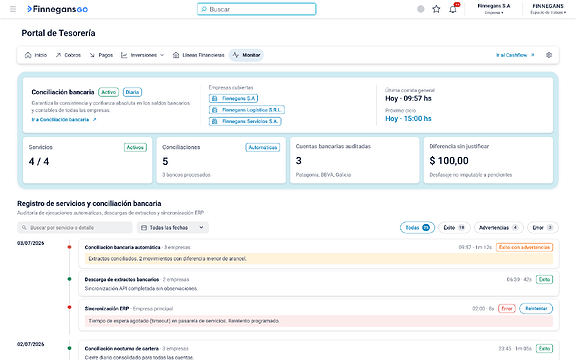
Task: Click red timeline dot for Sincronización ERP
Action: (69, 307)
